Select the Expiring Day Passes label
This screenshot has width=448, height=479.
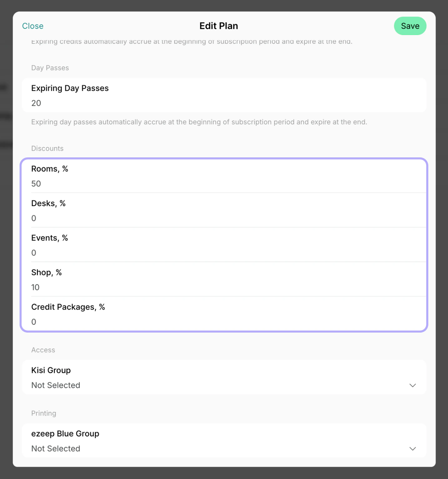[70, 88]
